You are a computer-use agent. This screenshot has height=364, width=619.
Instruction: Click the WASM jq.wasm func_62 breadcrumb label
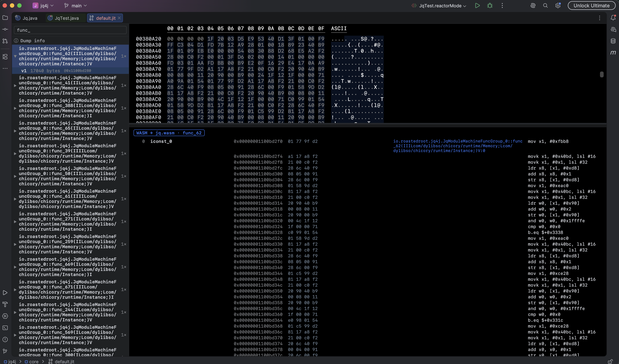coord(169,133)
